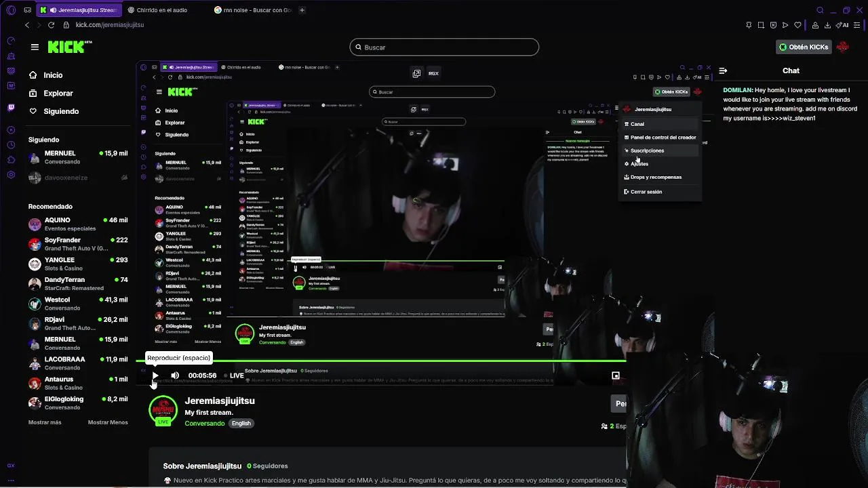Switch to the Chirrido en el audio tab
Viewport: 868px width, 488px height.
click(x=162, y=10)
